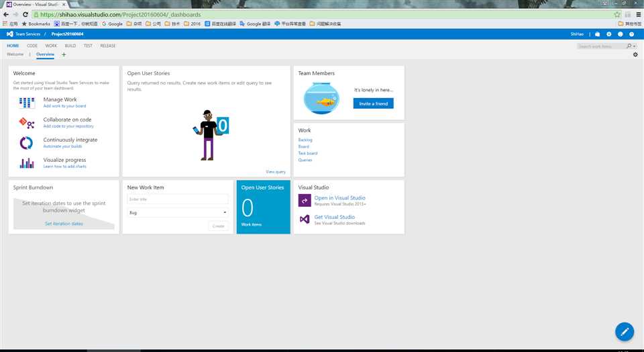Click the purple Open in Visual Studio icon
This screenshot has height=352, width=644.
pos(305,200)
